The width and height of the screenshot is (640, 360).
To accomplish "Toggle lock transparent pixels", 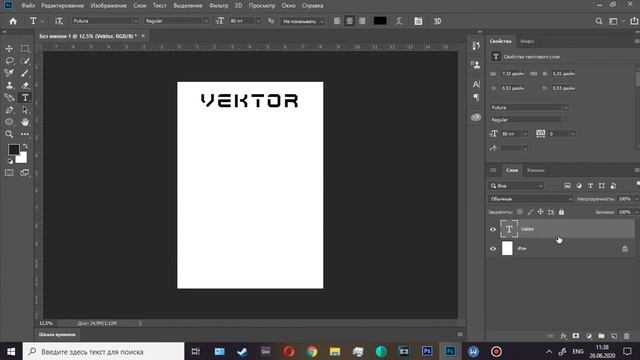I will point(520,212).
